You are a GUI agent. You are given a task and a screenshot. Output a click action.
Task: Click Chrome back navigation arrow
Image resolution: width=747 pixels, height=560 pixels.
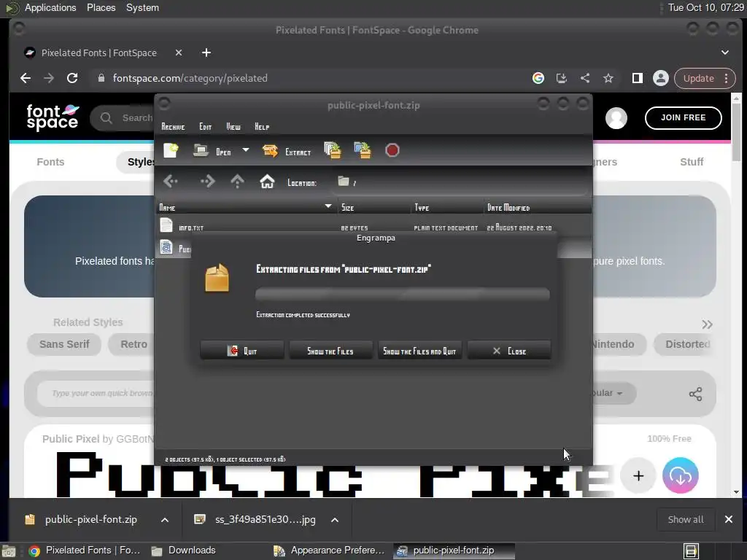point(26,78)
